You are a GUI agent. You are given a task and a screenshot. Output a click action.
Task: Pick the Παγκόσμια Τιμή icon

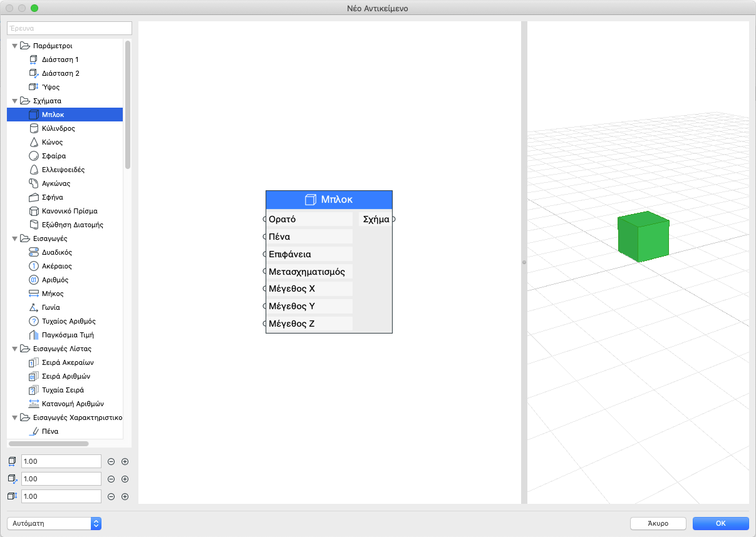pyautogui.click(x=34, y=335)
